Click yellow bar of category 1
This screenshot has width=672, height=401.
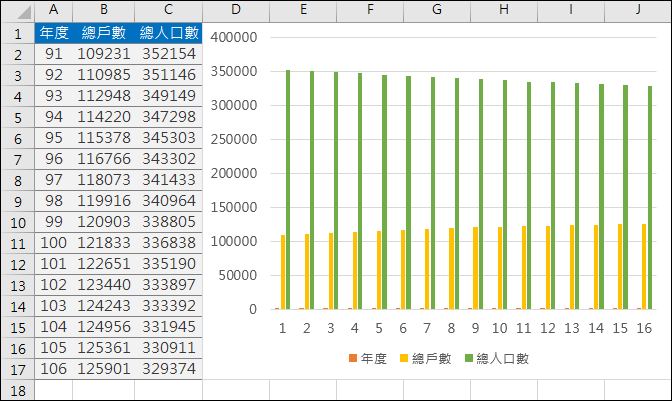pyautogui.click(x=283, y=272)
